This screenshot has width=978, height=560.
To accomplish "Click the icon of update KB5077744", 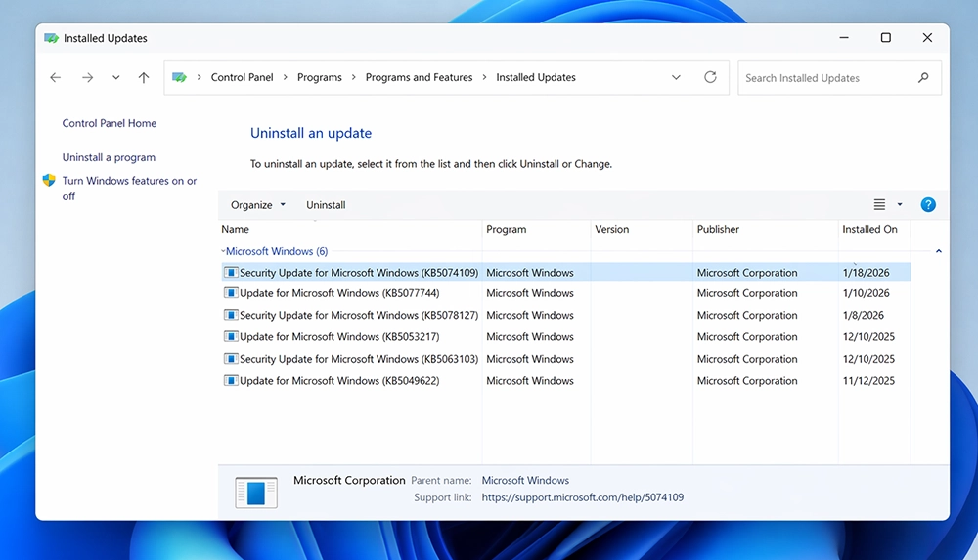I will [x=231, y=292].
